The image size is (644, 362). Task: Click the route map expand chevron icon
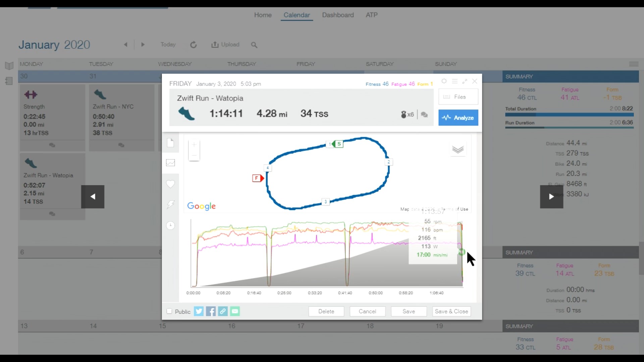click(x=458, y=149)
